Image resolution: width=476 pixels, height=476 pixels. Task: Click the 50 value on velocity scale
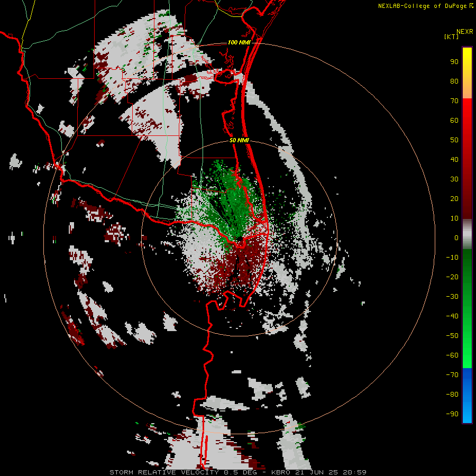(x=454, y=140)
